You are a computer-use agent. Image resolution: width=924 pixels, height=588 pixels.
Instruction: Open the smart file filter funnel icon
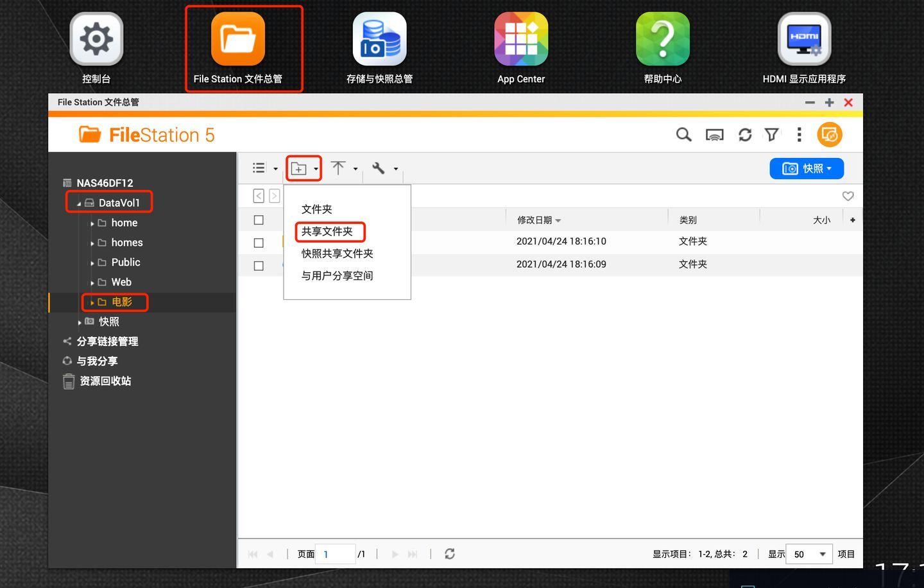point(772,135)
